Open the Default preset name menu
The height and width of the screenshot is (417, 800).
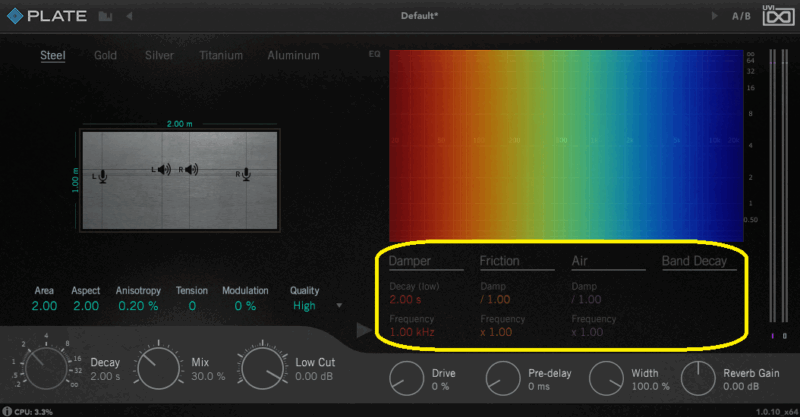click(x=419, y=17)
